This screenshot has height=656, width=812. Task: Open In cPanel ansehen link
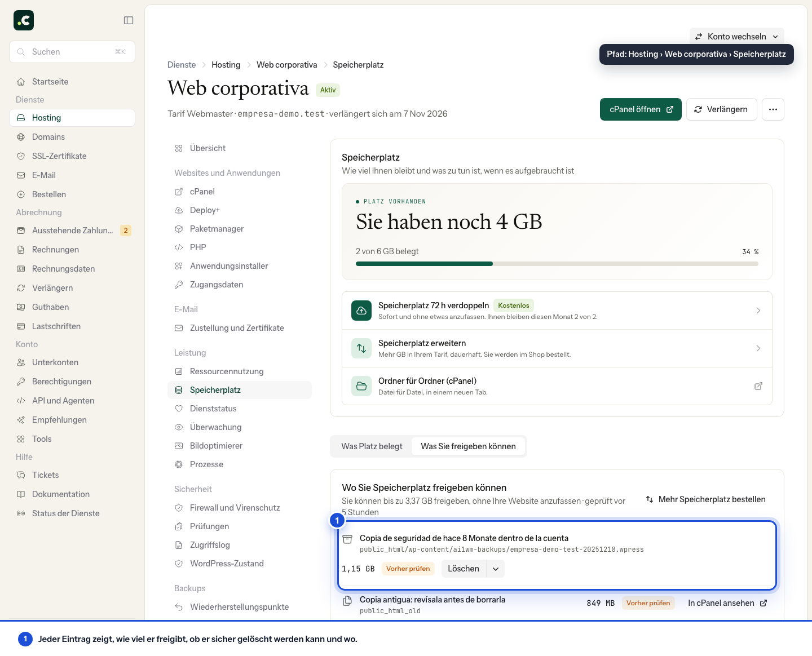(727, 603)
